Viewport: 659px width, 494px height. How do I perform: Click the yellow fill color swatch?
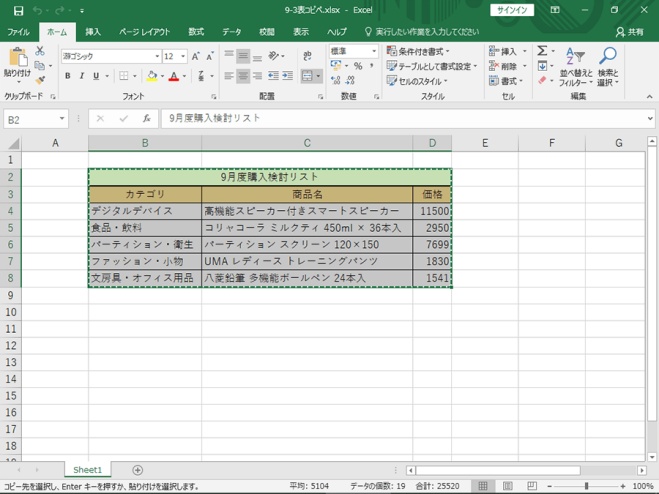[153, 76]
